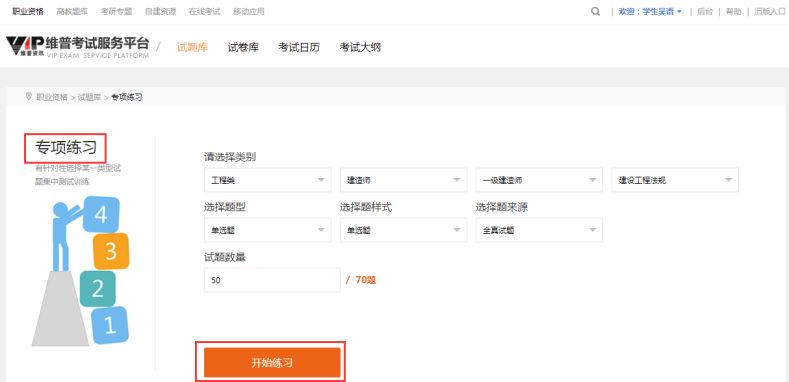Open the 建设工程法规 subject dropdown
The image size is (789, 382).
tap(675, 180)
